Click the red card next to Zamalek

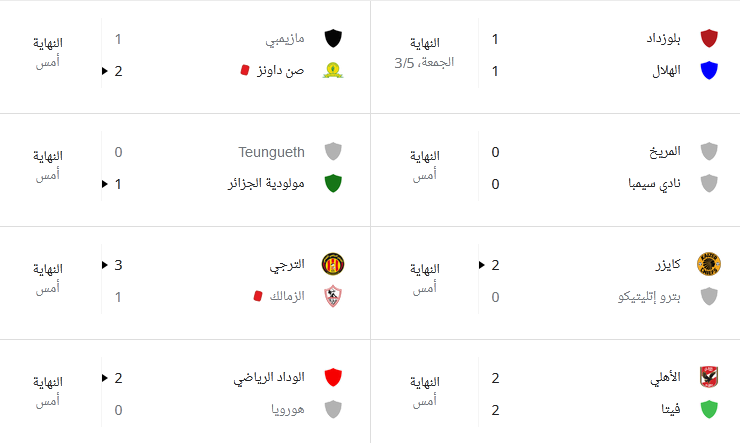tap(258, 296)
